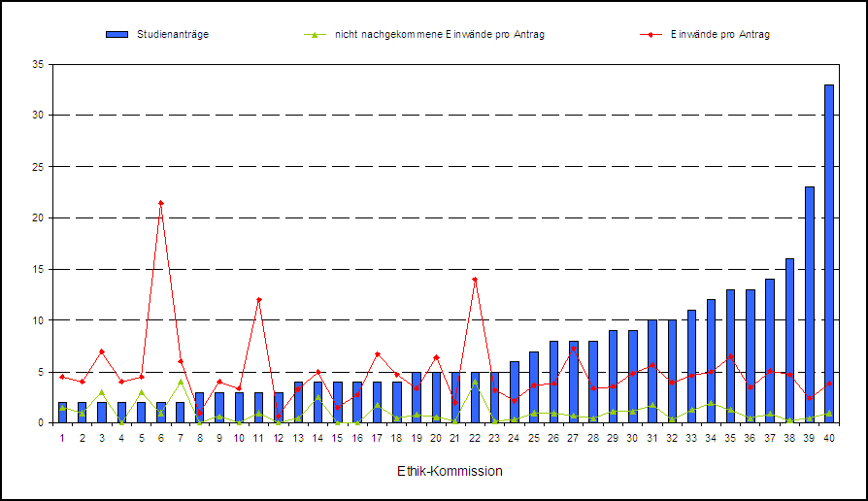Select the red data point at commission 11
This screenshot has height=501, width=868.
(x=259, y=300)
